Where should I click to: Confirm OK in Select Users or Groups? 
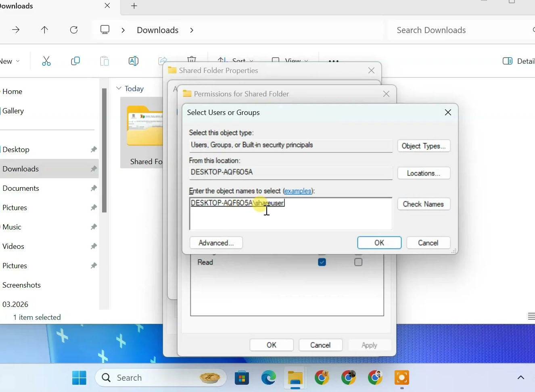pyautogui.click(x=380, y=243)
